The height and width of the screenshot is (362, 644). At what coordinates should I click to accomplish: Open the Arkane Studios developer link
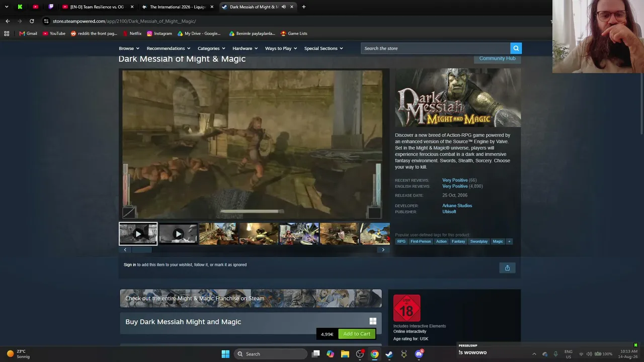(457, 206)
